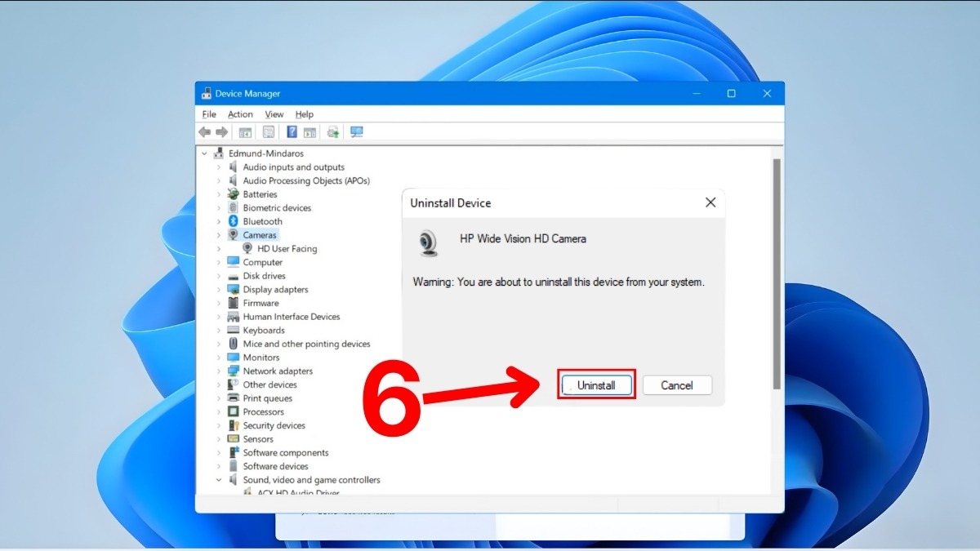Select Software devices tree item
The height and width of the screenshot is (551, 980).
tap(276, 467)
